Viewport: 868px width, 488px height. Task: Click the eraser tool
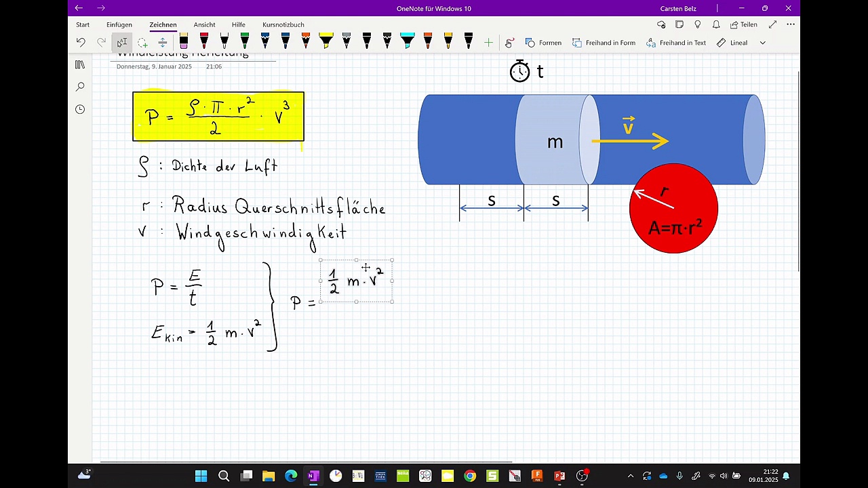pyautogui.click(x=184, y=42)
